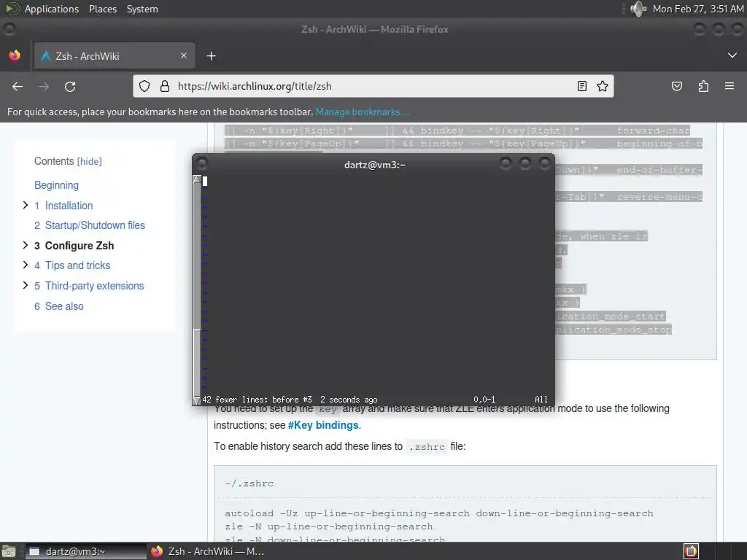The width and height of the screenshot is (747, 560).
Task: Go to Installation section
Action: pos(69,206)
